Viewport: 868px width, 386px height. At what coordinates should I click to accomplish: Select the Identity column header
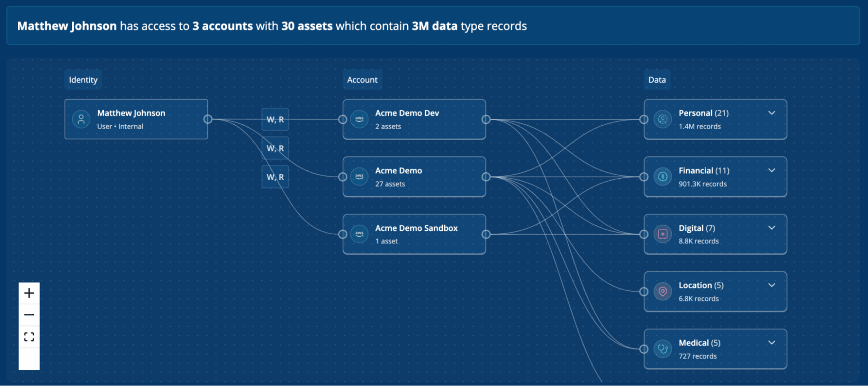pos(83,79)
